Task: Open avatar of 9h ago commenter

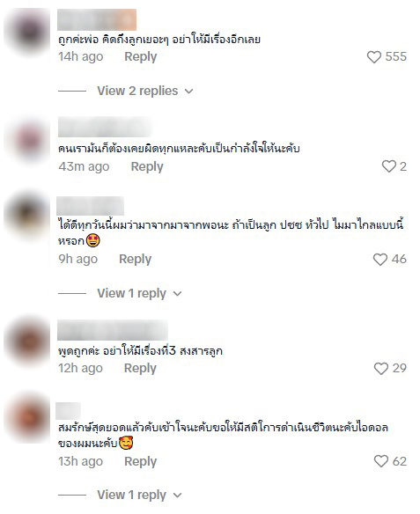Action: 28,216
